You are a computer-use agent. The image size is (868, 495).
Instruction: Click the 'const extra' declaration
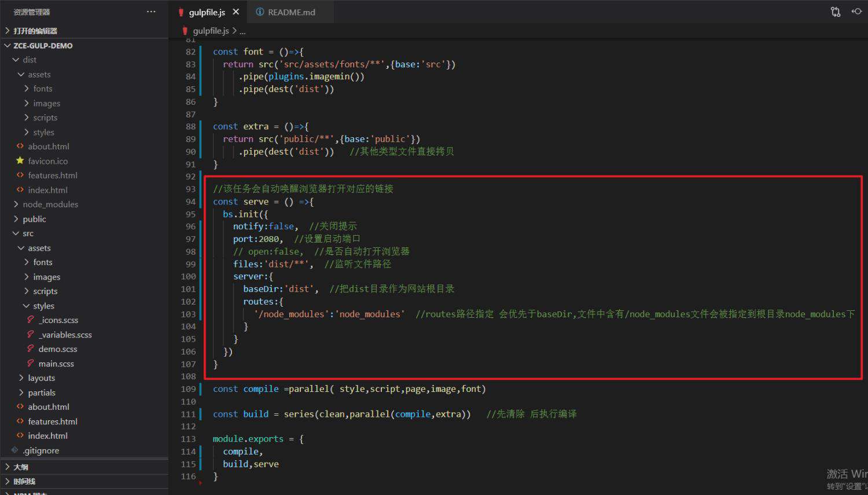click(x=241, y=126)
